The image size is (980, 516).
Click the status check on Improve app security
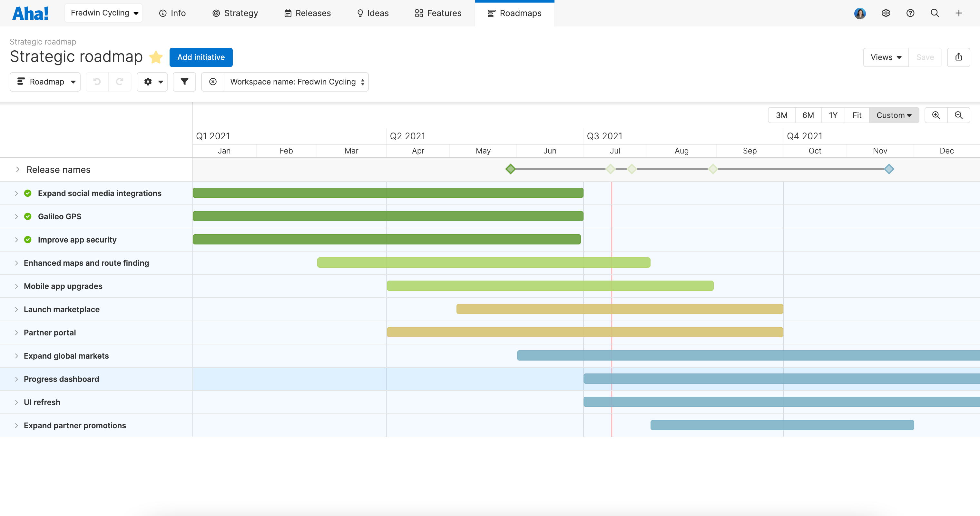28,240
